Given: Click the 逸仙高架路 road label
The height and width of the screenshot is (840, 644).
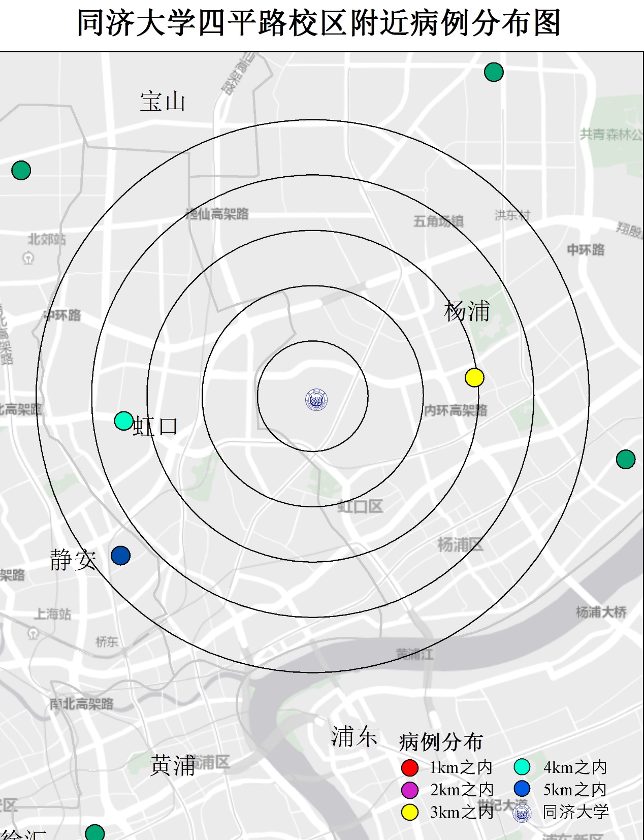Looking at the screenshot, I should [x=217, y=214].
